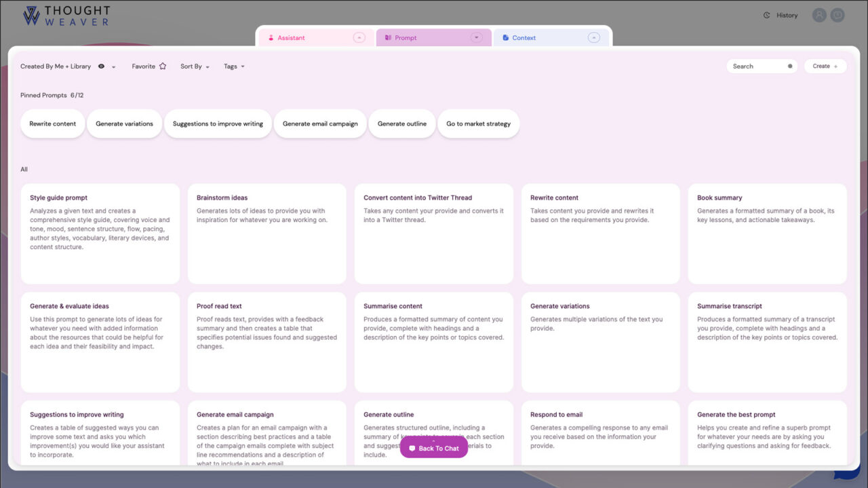
Task: Click the Create button
Action: click(x=825, y=66)
